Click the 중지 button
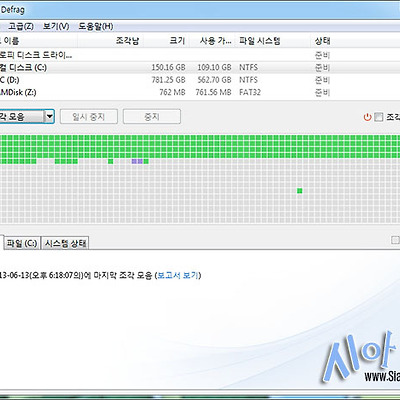The height and width of the screenshot is (400, 400). pos(152,117)
